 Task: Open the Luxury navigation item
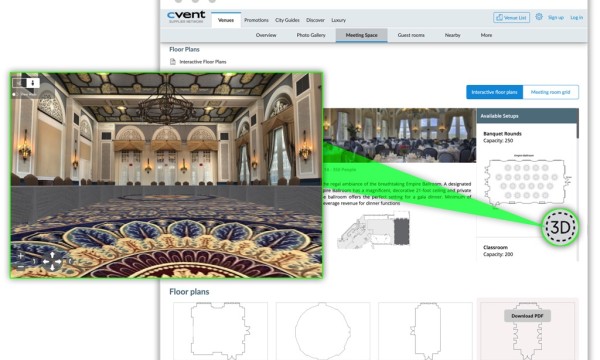click(x=338, y=20)
